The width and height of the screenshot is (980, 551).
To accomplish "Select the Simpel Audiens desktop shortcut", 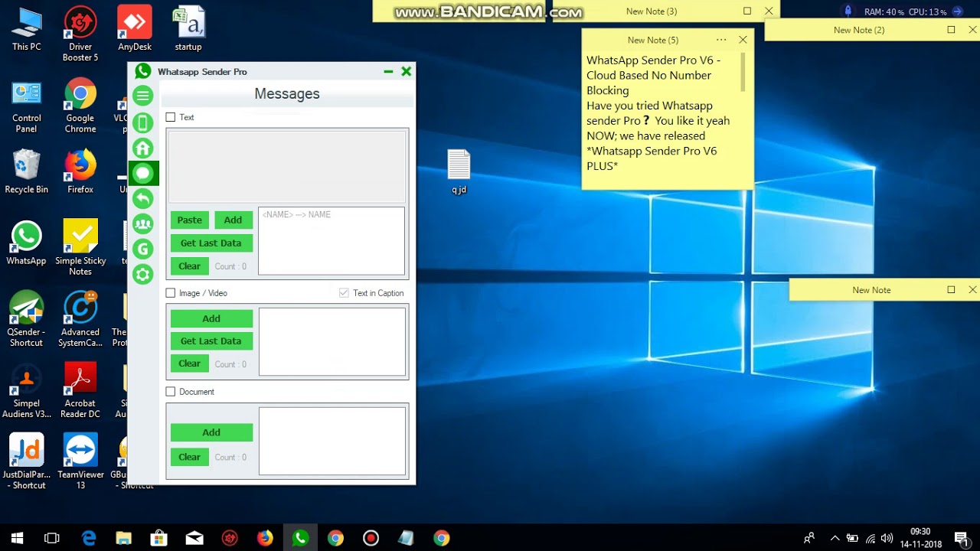I will point(27,390).
